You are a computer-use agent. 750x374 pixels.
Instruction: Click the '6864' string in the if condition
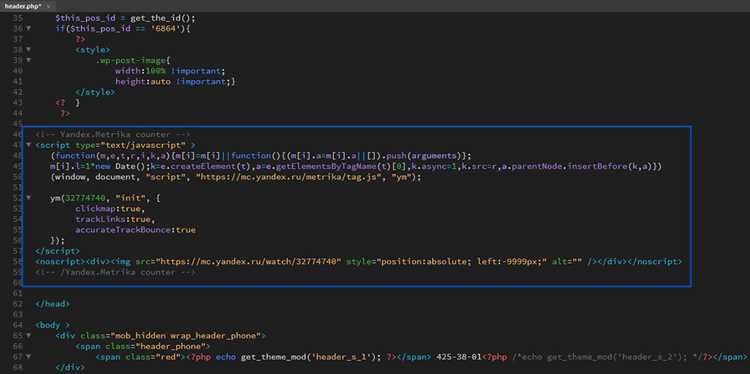pyautogui.click(x=165, y=29)
